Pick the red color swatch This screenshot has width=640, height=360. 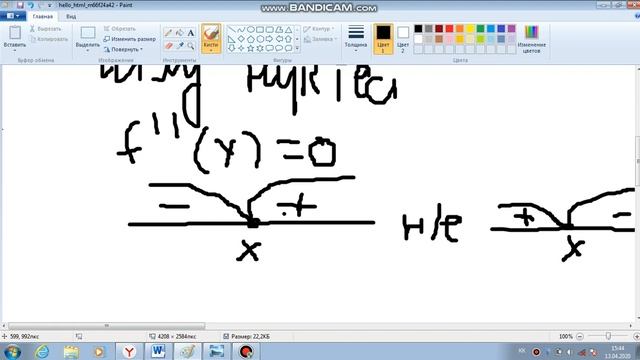point(449,29)
